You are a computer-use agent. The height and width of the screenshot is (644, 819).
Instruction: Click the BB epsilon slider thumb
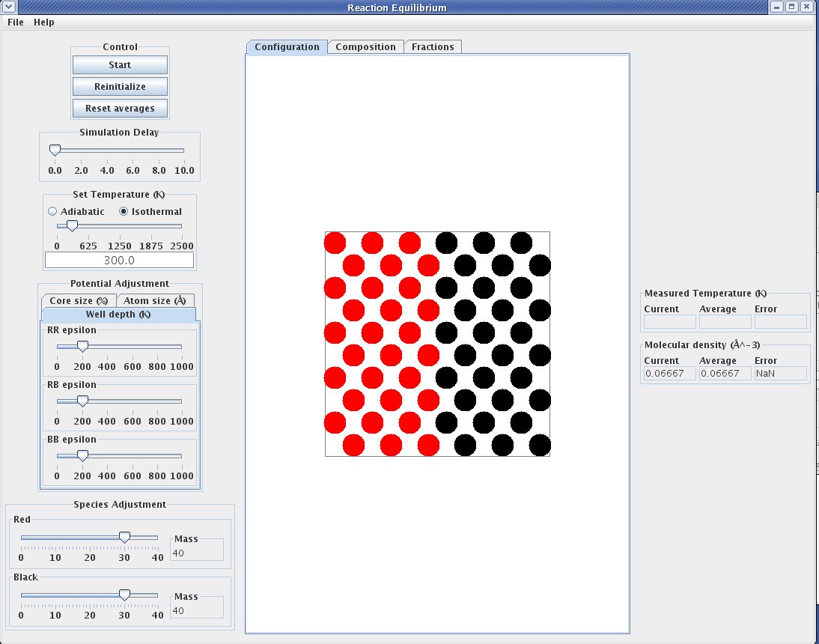(82, 455)
